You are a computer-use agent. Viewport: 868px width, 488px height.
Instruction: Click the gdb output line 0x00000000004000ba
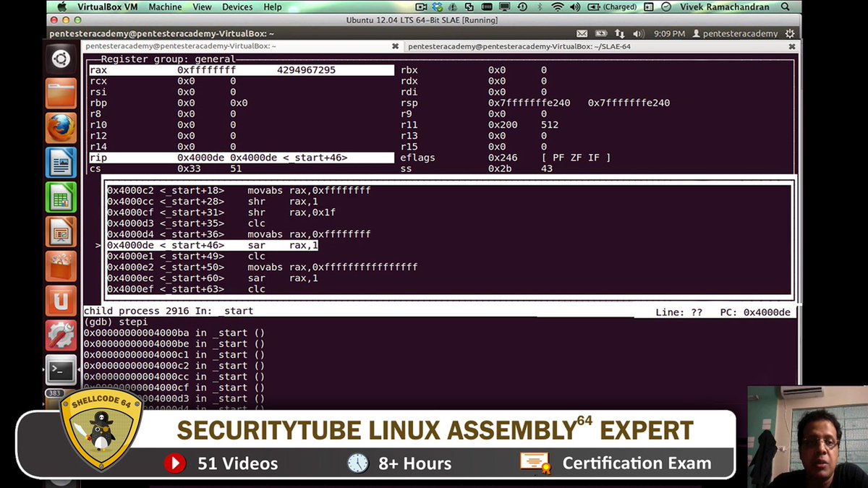174,333
